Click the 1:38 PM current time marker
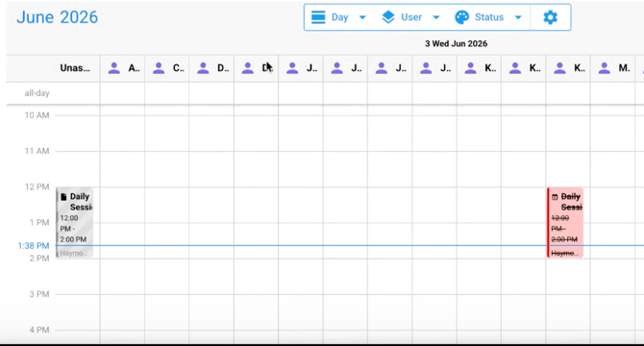Viewport: 644px width, 346px height. (x=34, y=246)
